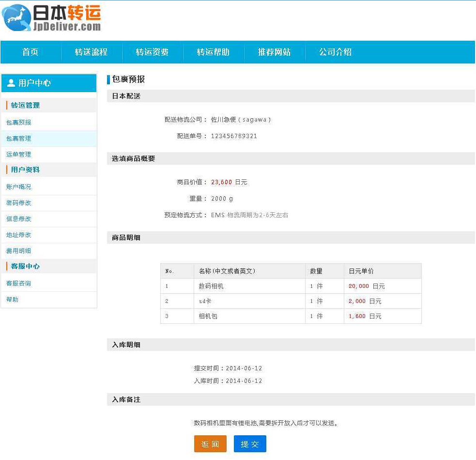This screenshot has width=476, height=460.
Task: Open 包裹管理 from the sidebar
Action: coord(18,138)
